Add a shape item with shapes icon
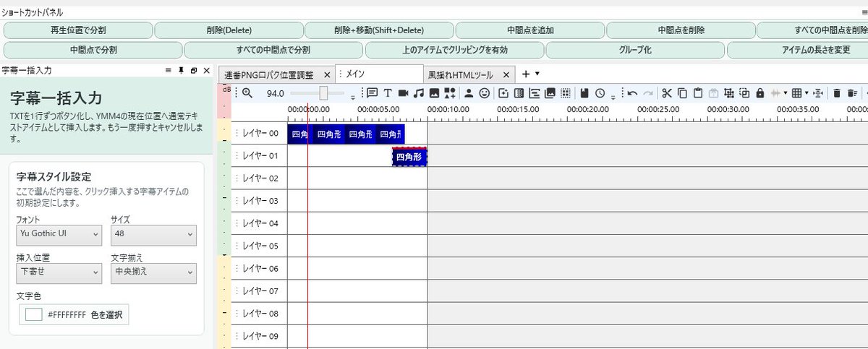The image size is (868, 349). [x=450, y=93]
